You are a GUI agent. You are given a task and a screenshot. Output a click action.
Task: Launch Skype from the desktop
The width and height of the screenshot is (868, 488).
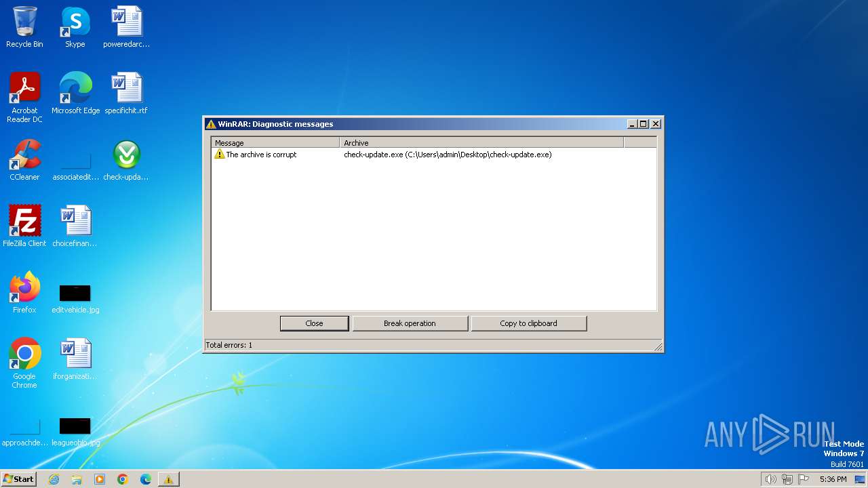tap(75, 27)
